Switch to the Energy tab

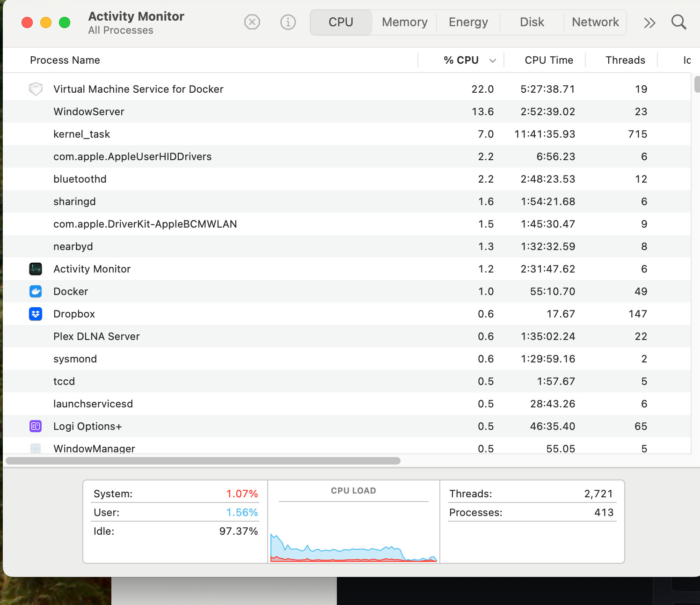click(468, 22)
